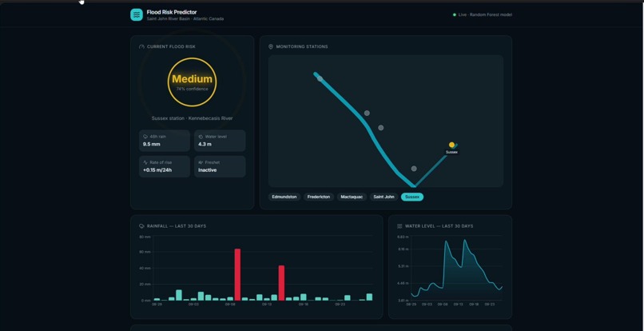Click the gauge icon beside Current Flood Risk
Viewport: 644px width, 331px height.
pyautogui.click(x=141, y=47)
